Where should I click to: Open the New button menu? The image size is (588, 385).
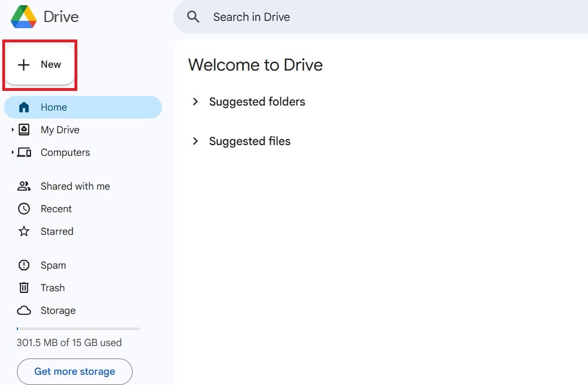coord(40,65)
